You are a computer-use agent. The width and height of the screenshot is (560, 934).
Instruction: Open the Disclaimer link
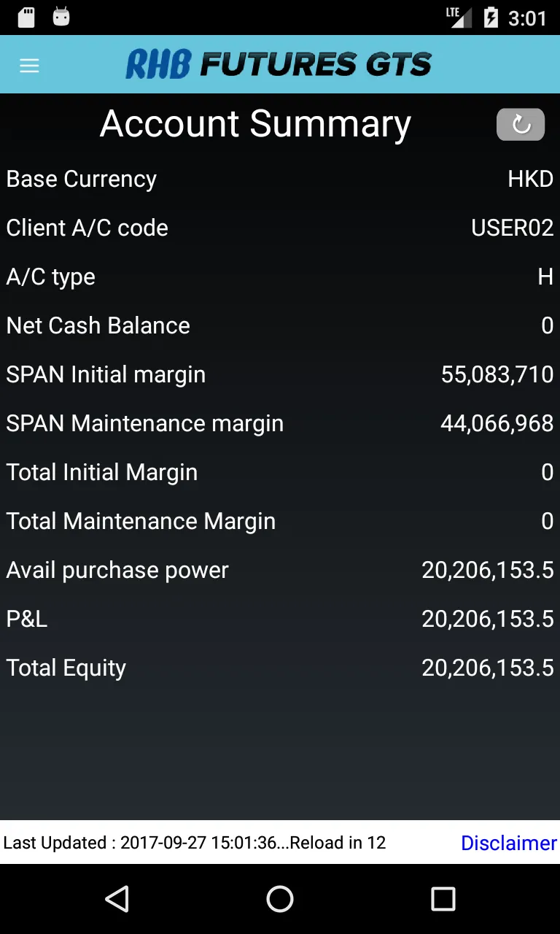tap(508, 843)
